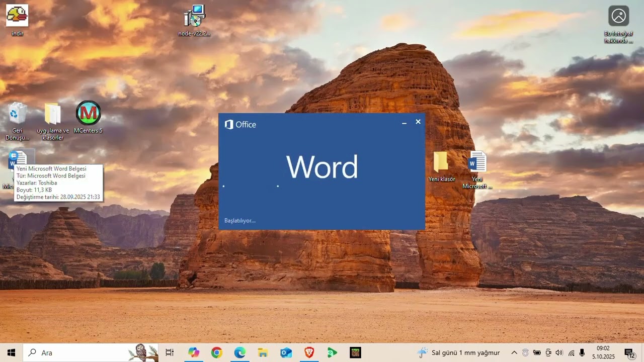The width and height of the screenshot is (644, 362).
Task: Open the weather widget 'Sal günü 1 mm yağmur'
Action: [458, 352]
